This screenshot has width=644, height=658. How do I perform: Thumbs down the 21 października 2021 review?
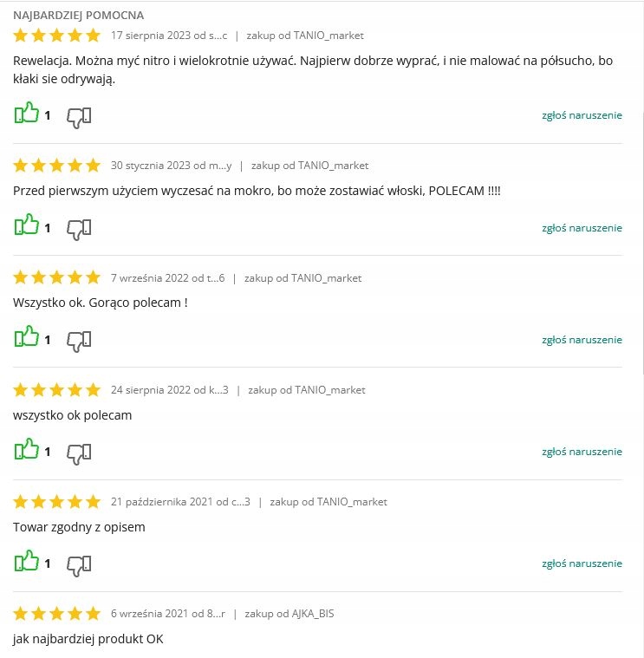[79, 564]
